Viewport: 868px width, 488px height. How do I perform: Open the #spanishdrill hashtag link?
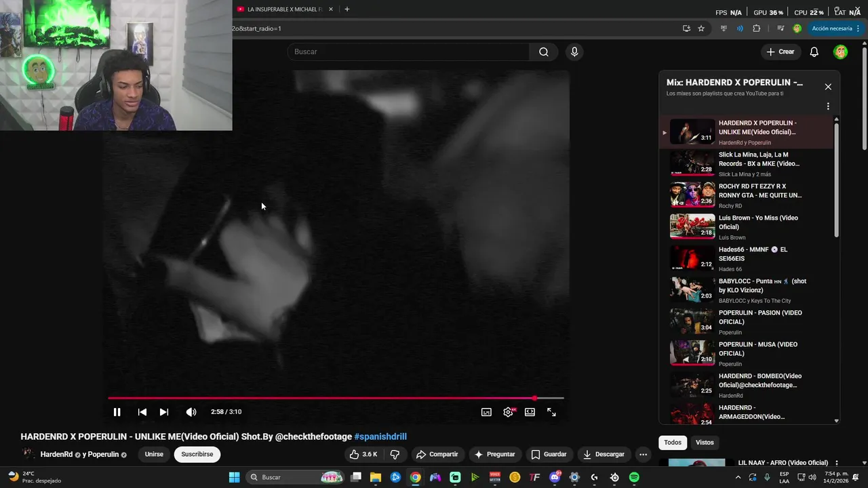pos(380,436)
